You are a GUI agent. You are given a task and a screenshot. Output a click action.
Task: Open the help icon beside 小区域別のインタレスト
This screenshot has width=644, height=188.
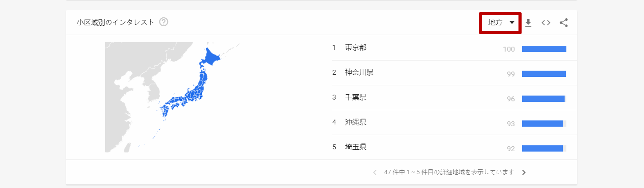[x=164, y=22]
